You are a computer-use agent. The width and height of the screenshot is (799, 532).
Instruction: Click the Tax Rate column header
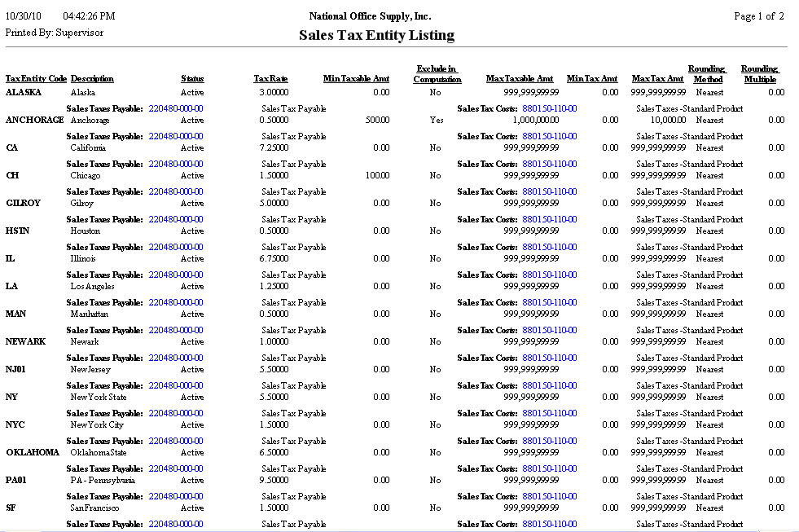[270, 79]
